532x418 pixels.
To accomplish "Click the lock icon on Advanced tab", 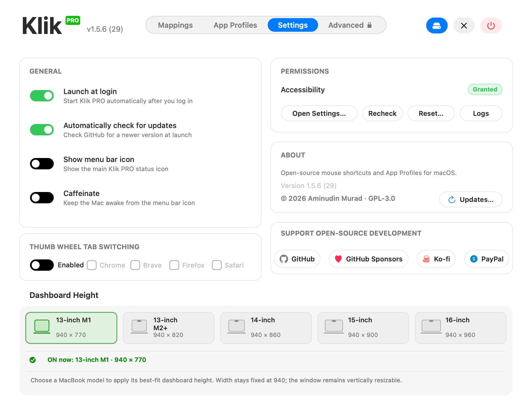I will (x=369, y=25).
